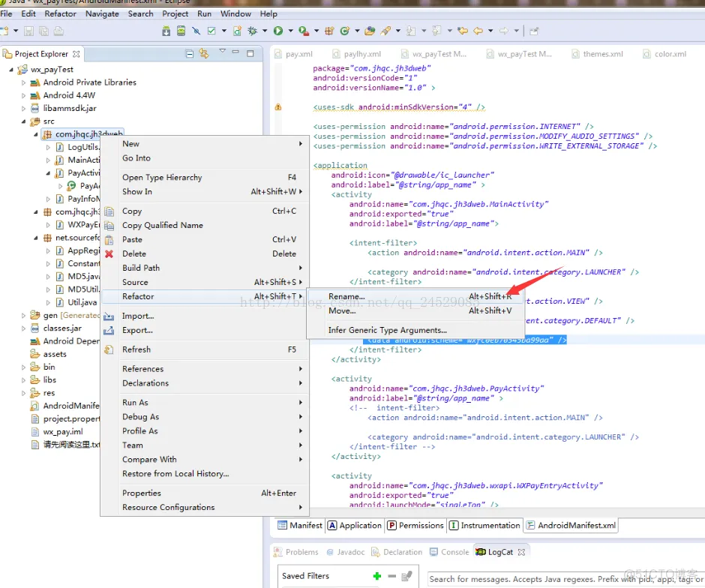Collapse the wx_payTest project node
The height and width of the screenshot is (588, 705).
11,70
